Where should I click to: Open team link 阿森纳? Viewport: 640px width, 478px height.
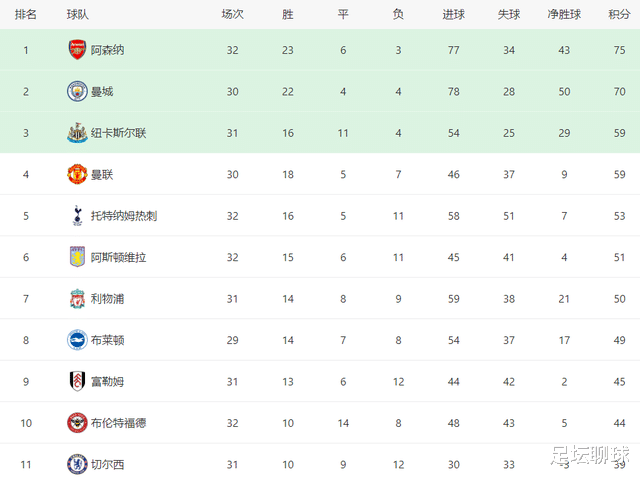(107, 50)
